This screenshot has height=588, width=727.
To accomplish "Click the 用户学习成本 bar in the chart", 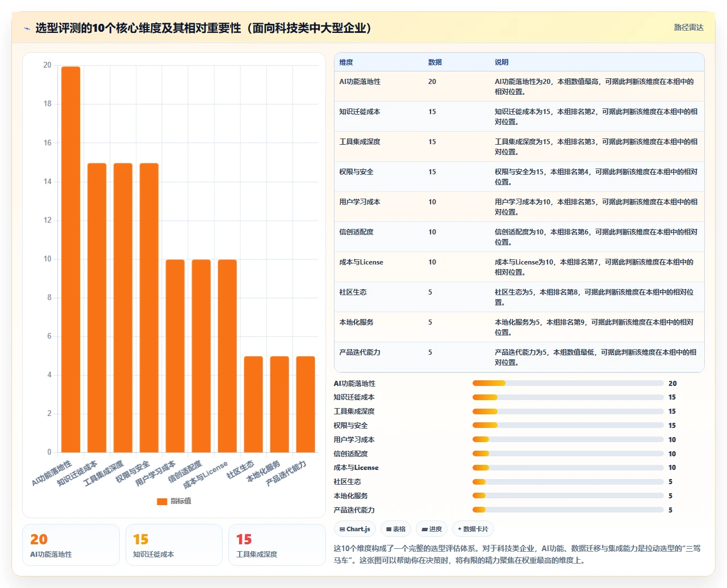I will point(175,356).
